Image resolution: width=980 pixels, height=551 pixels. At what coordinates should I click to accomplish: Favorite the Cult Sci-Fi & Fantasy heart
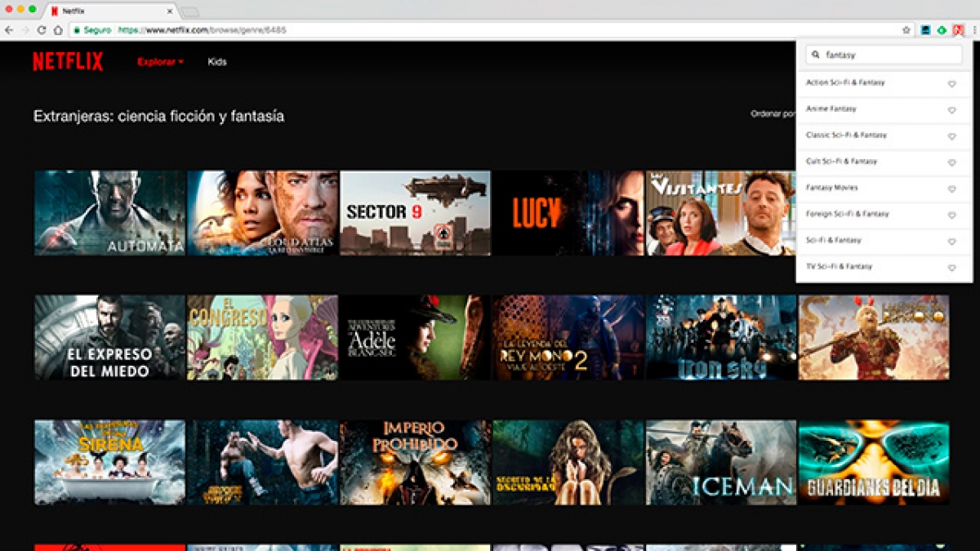[951, 162]
